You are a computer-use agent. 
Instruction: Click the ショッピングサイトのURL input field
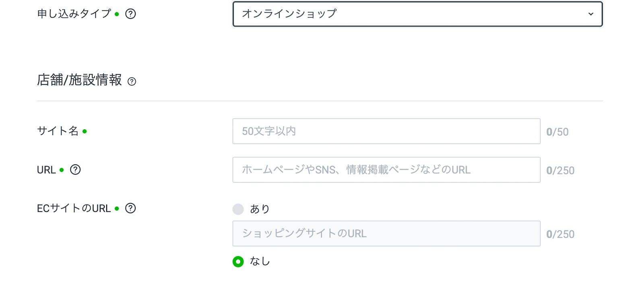(x=386, y=234)
